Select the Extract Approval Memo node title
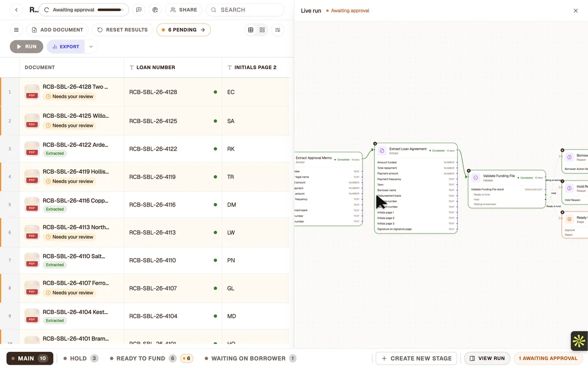This screenshot has height=368, width=588. 314,158
